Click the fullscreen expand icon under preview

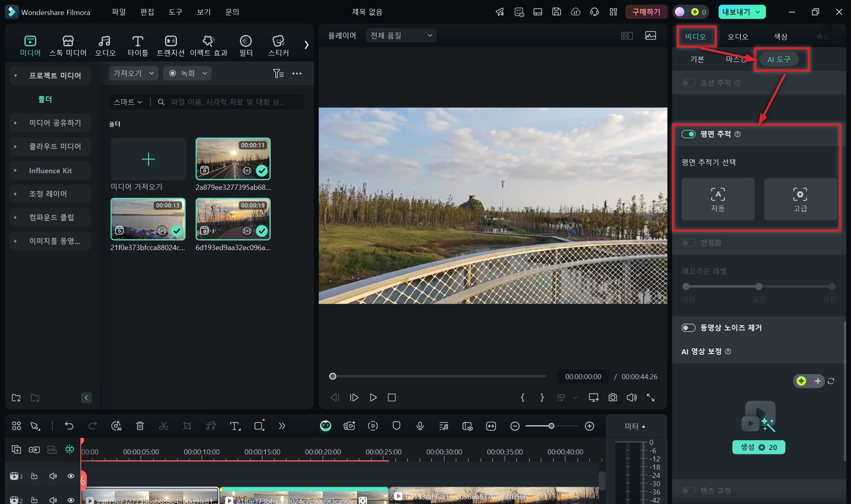[x=650, y=397]
